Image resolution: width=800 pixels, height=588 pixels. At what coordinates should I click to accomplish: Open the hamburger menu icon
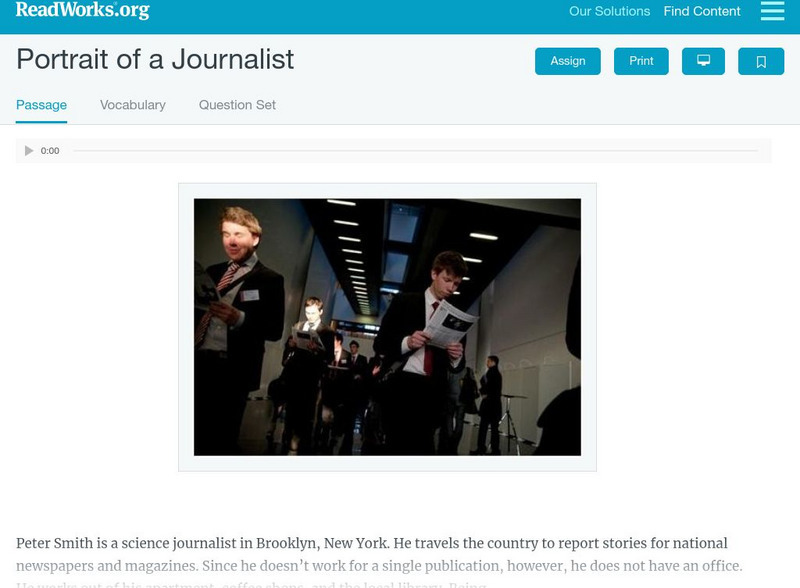[772, 11]
